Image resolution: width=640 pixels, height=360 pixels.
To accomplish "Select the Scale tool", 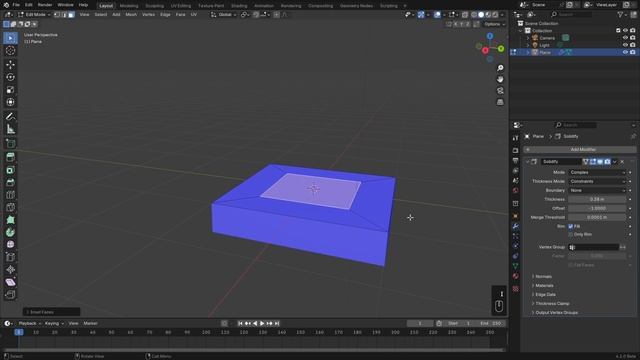I will (x=10, y=89).
